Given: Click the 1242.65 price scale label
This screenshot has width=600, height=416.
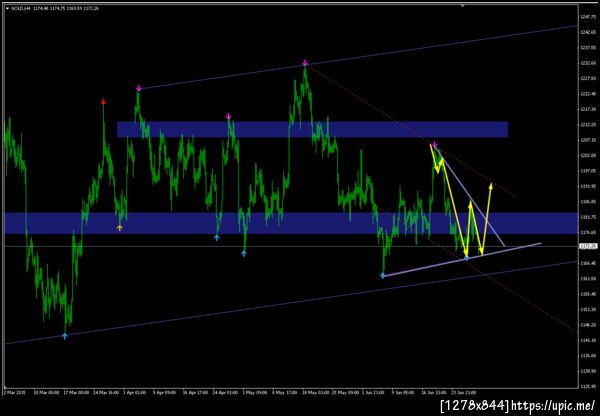Looking at the screenshot, I should click(x=588, y=32).
